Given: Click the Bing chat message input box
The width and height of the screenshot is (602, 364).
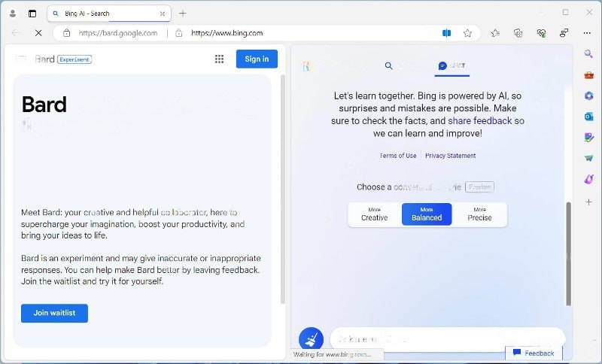Looking at the screenshot, I should point(447,339).
